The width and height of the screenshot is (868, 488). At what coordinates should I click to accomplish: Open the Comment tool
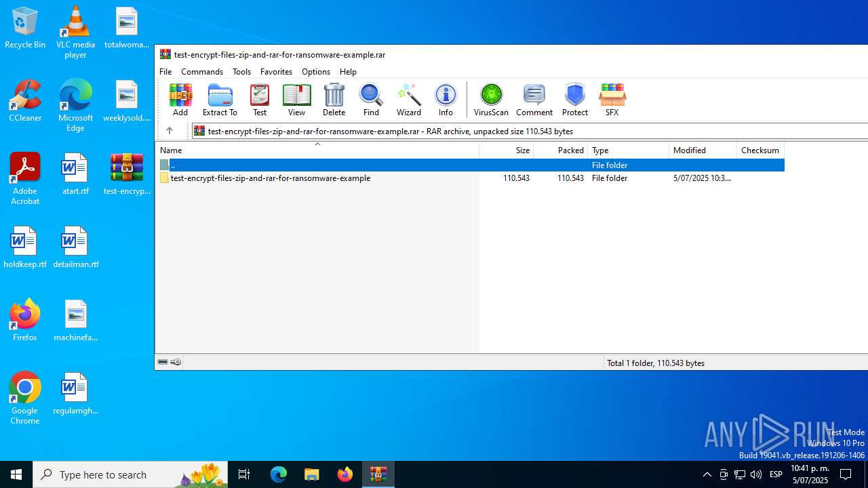[x=534, y=100]
